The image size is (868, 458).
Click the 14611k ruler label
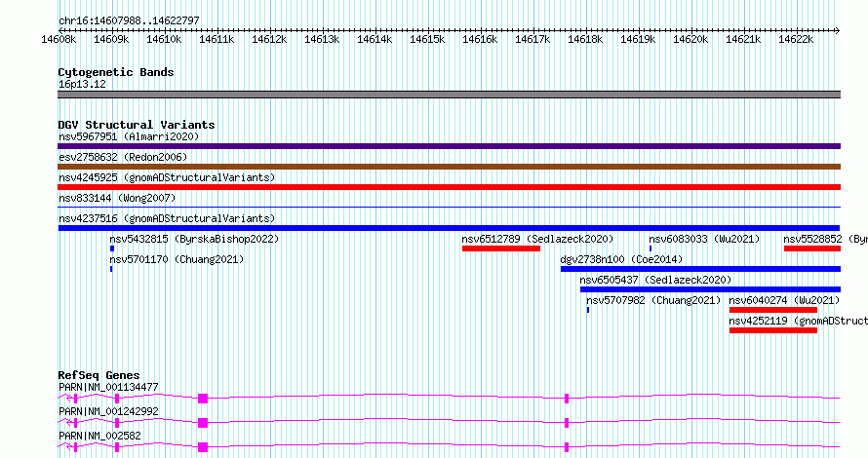pos(217,39)
